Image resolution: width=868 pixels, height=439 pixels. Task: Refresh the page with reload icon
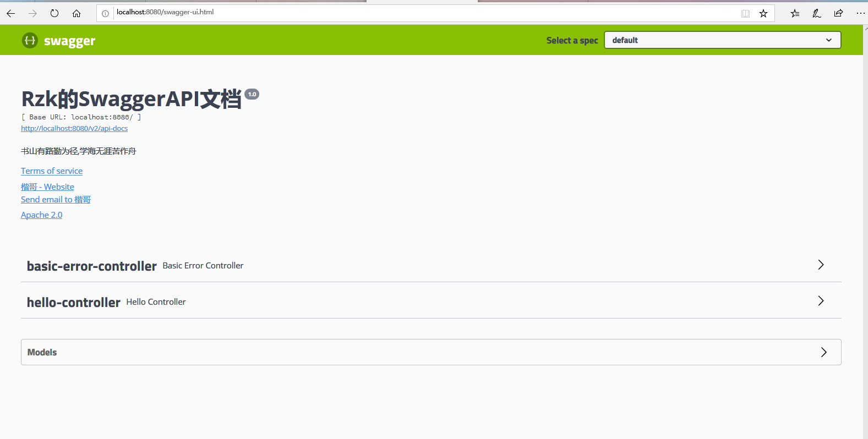point(54,14)
